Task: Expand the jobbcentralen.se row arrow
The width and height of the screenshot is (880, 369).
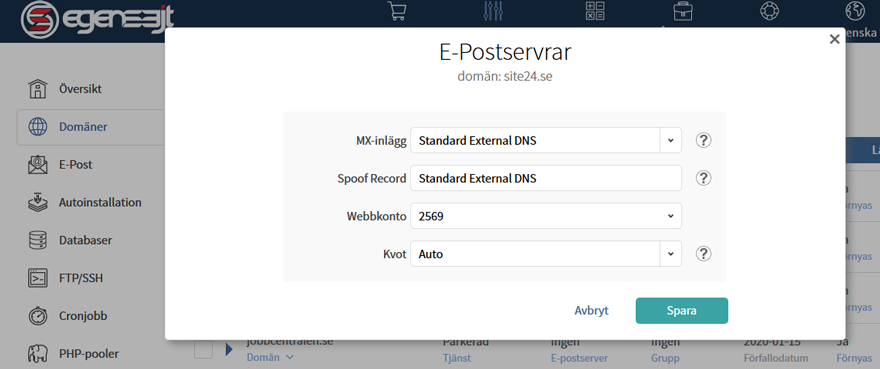Action: click(228, 350)
